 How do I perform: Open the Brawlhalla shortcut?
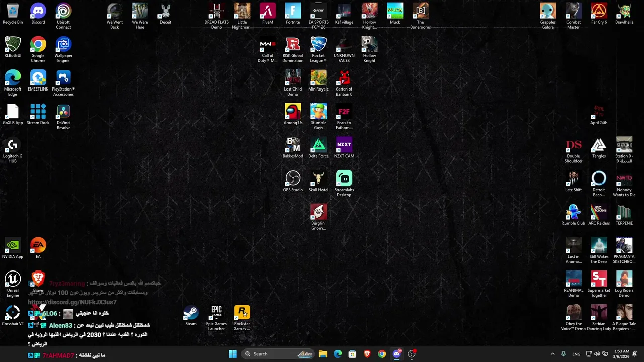click(x=624, y=14)
